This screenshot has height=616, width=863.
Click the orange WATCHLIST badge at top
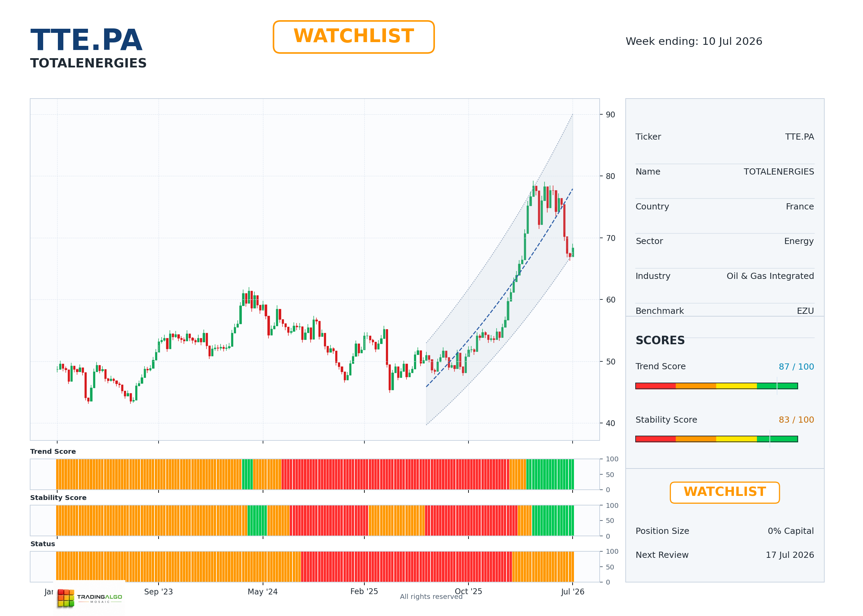pos(353,37)
